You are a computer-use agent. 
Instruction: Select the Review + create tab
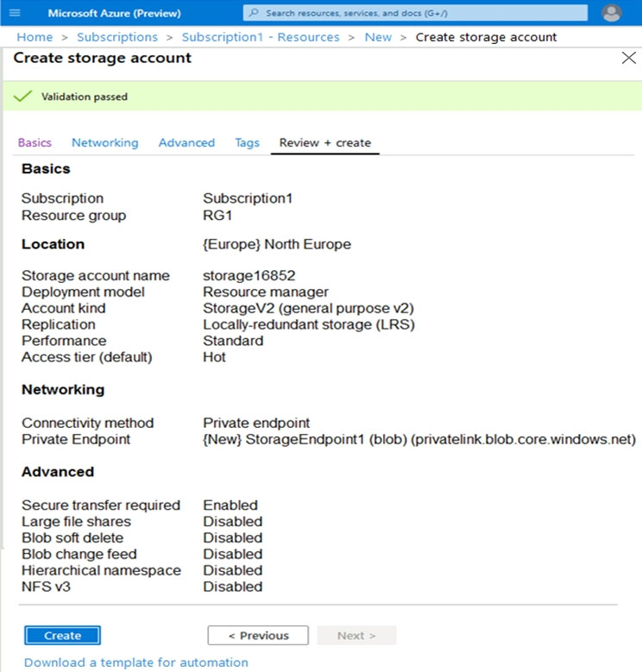click(x=325, y=143)
